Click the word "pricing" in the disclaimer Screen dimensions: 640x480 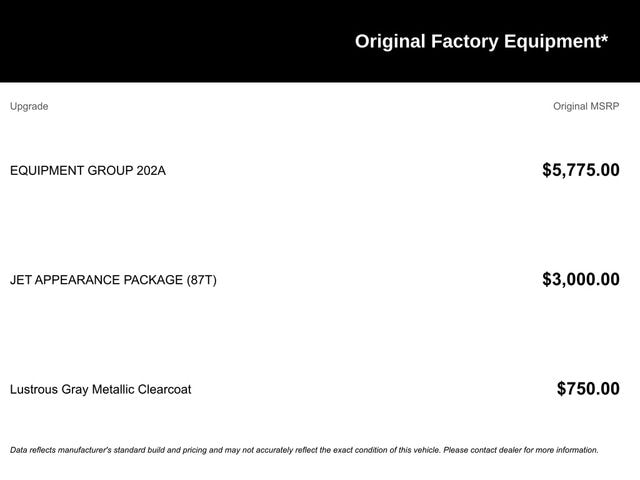192,450
